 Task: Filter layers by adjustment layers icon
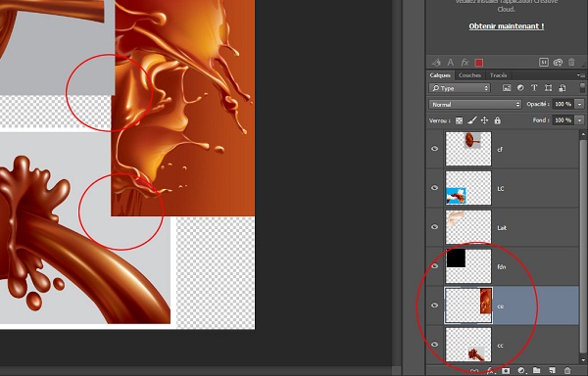tap(520, 88)
